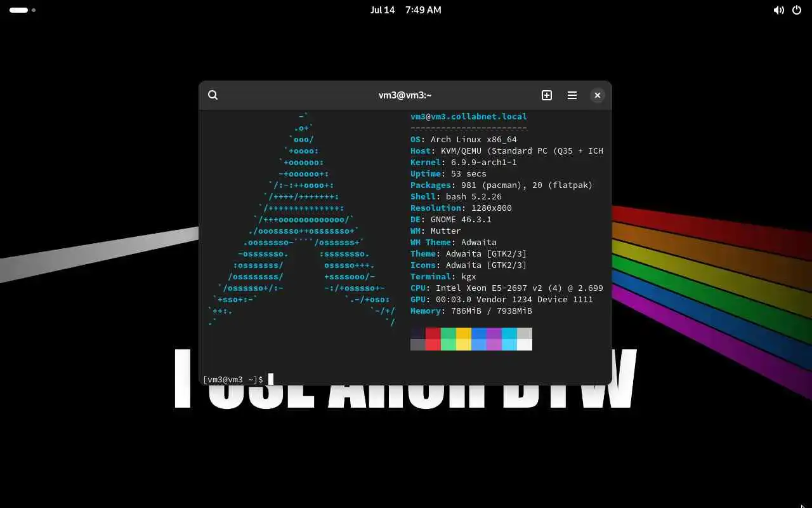812x508 pixels.
Task: Click the vm3@vm3.collabnet.local header text
Action: point(469,117)
